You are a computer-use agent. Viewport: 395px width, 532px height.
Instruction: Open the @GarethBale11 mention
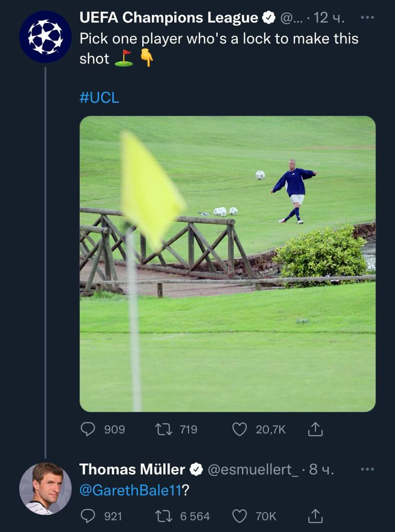tap(130, 490)
